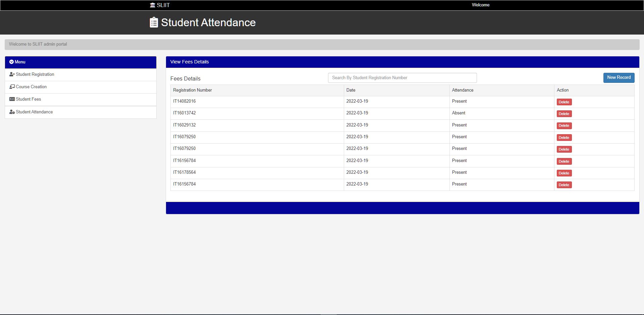Click the Welcome text in top bar
The image size is (644, 315).
point(481,5)
